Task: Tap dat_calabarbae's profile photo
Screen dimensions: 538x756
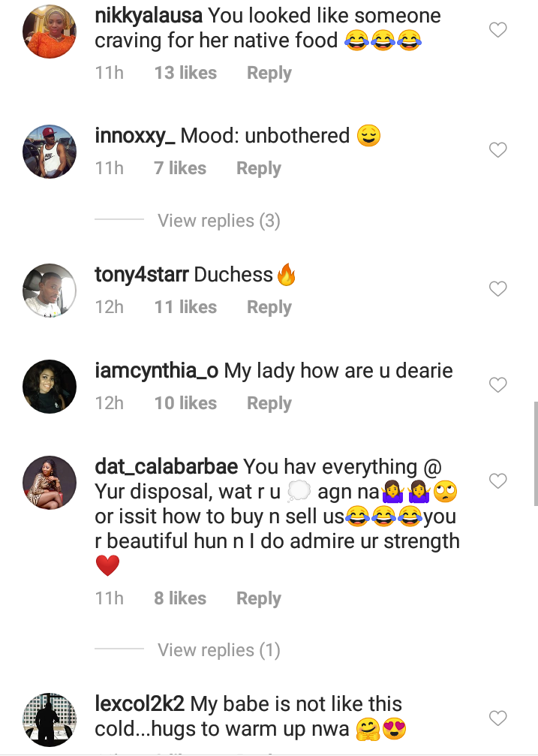Action: tap(50, 481)
